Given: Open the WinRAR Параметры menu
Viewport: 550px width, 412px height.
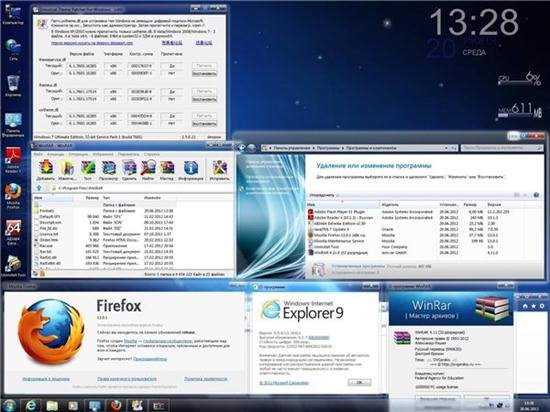Looking at the screenshot, I should [128, 154].
